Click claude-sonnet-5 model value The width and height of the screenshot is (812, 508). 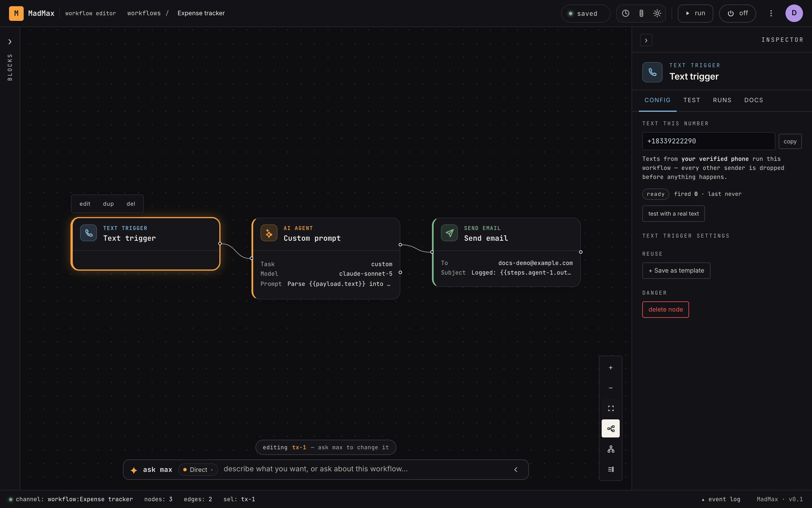point(365,274)
